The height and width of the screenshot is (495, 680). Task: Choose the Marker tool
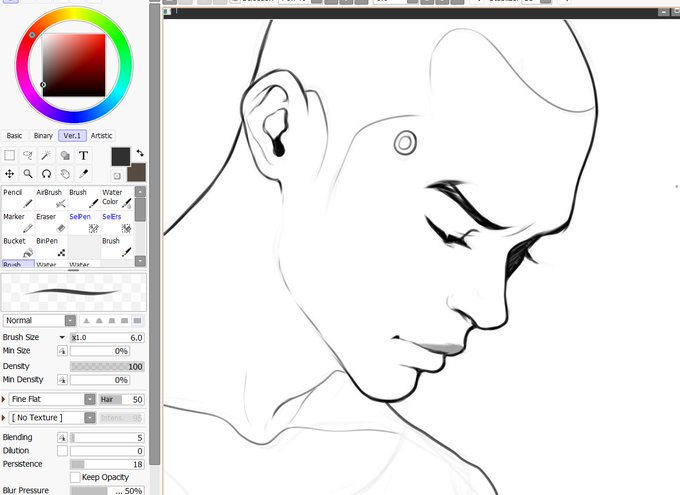[x=18, y=222]
